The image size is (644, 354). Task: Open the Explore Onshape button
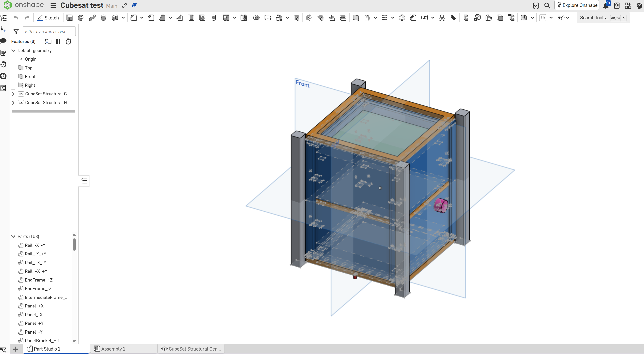(x=576, y=5)
